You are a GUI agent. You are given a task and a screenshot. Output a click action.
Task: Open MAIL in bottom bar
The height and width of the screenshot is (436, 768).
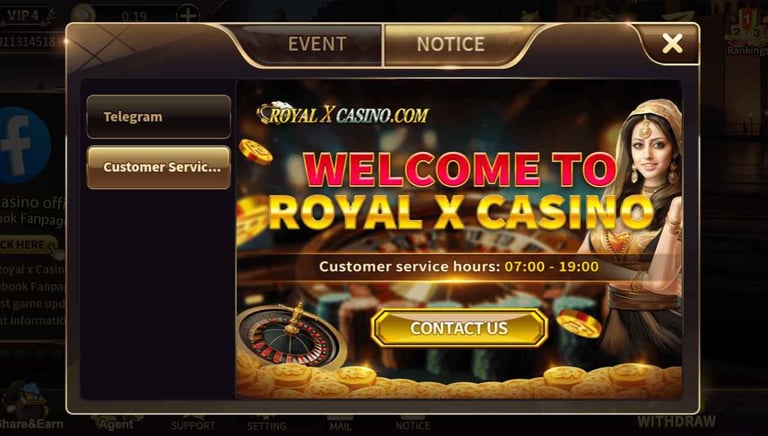340,425
